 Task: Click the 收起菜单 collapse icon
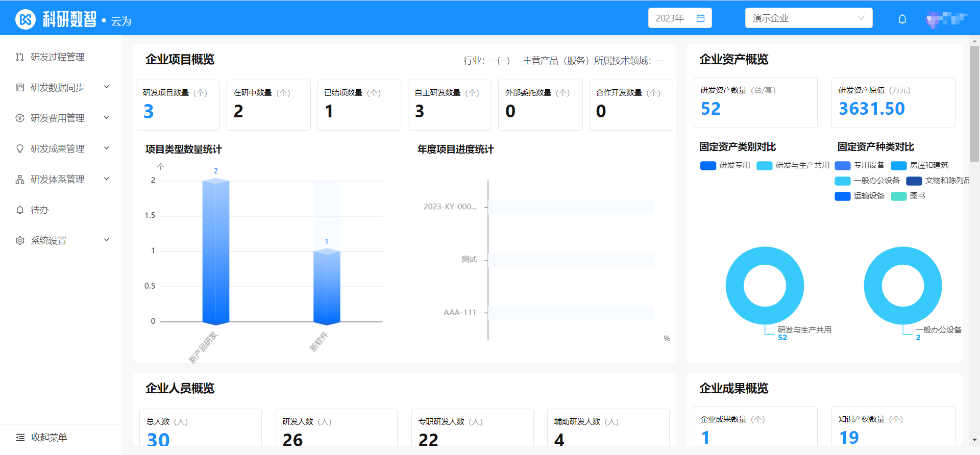20,437
